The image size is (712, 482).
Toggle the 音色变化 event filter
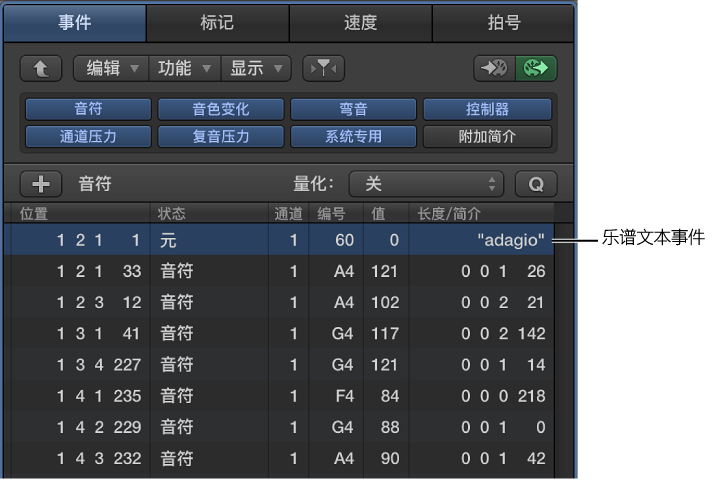coord(221,109)
